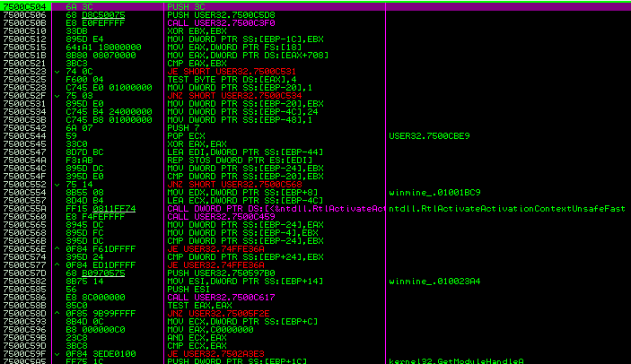Viewport: 631px width, 364px height.
Task: Click the POP ECX instruction
Action: coord(186,135)
